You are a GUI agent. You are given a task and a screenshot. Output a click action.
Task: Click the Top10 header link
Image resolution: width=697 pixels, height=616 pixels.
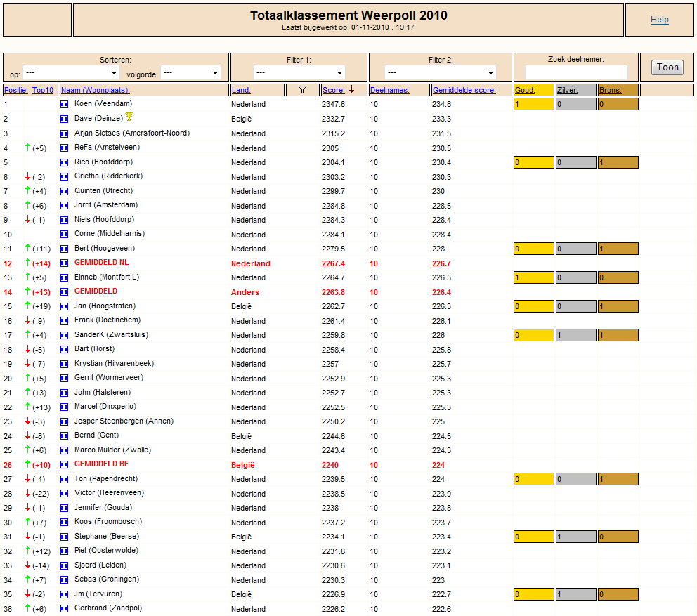pyautogui.click(x=43, y=90)
